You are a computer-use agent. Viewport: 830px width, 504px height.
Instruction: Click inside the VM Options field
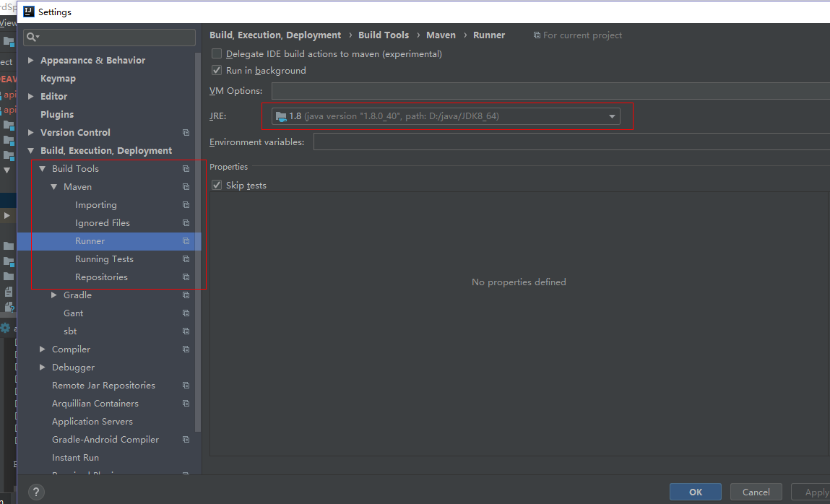point(506,90)
